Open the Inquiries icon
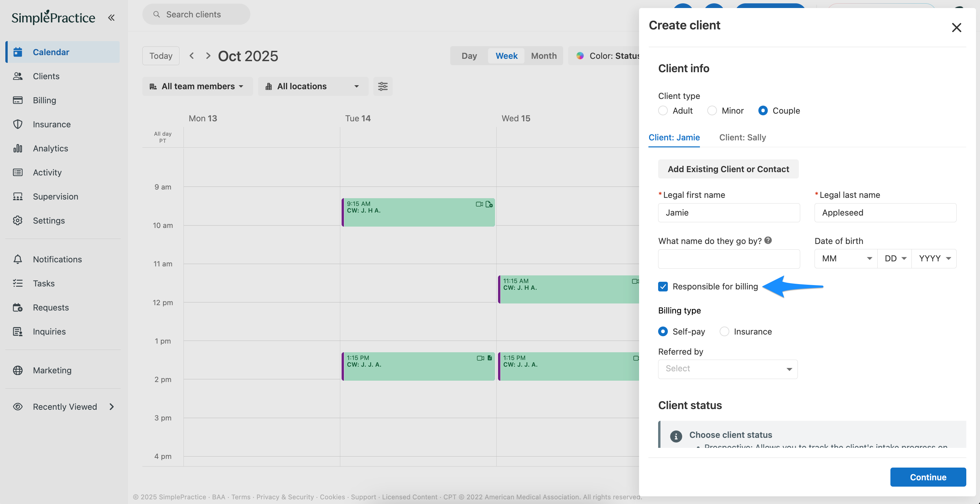 coord(17,332)
